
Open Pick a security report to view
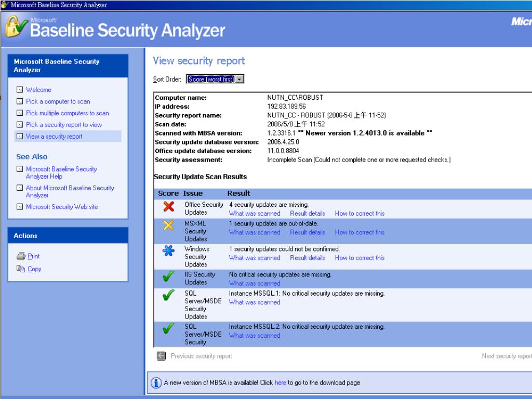64,125
